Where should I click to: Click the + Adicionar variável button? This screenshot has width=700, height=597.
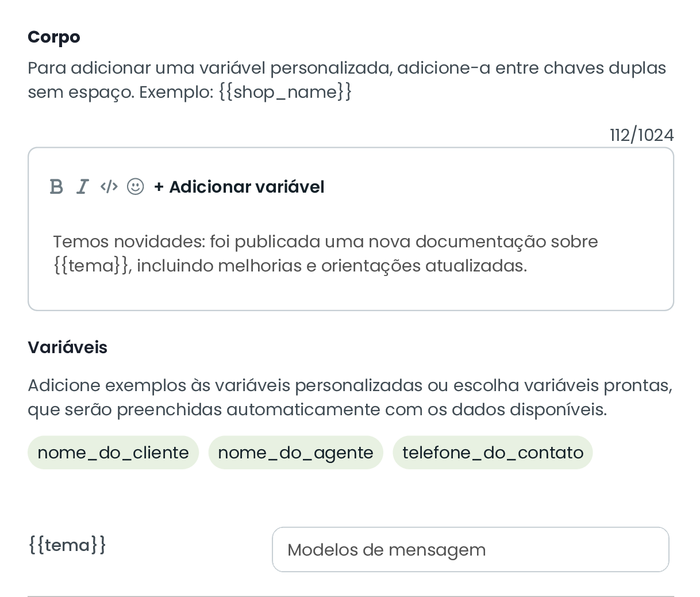(239, 187)
